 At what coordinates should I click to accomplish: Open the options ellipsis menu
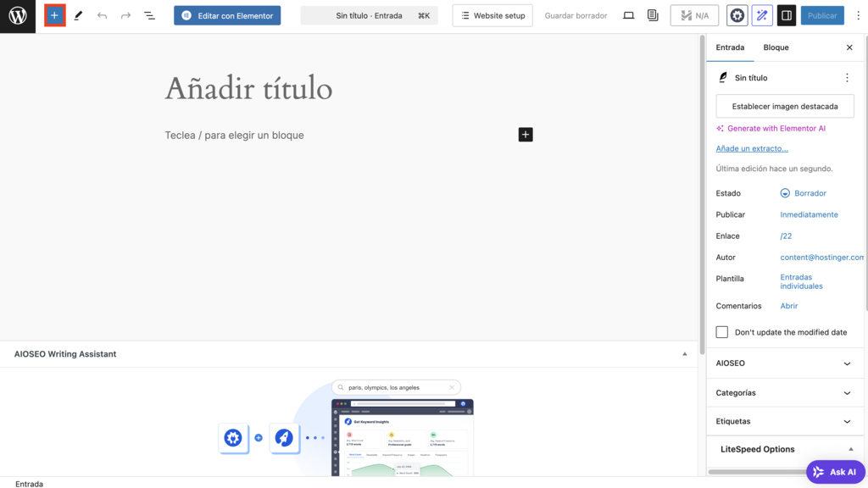point(847,77)
